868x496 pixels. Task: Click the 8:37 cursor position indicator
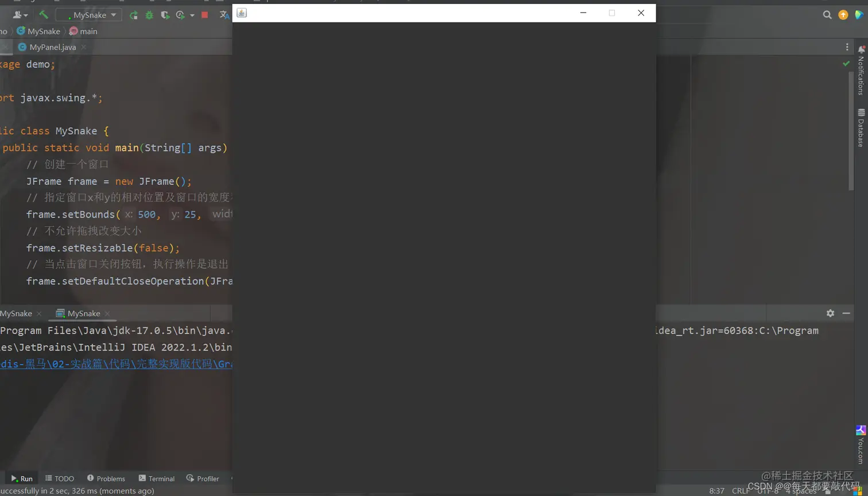pyautogui.click(x=716, y=491)
